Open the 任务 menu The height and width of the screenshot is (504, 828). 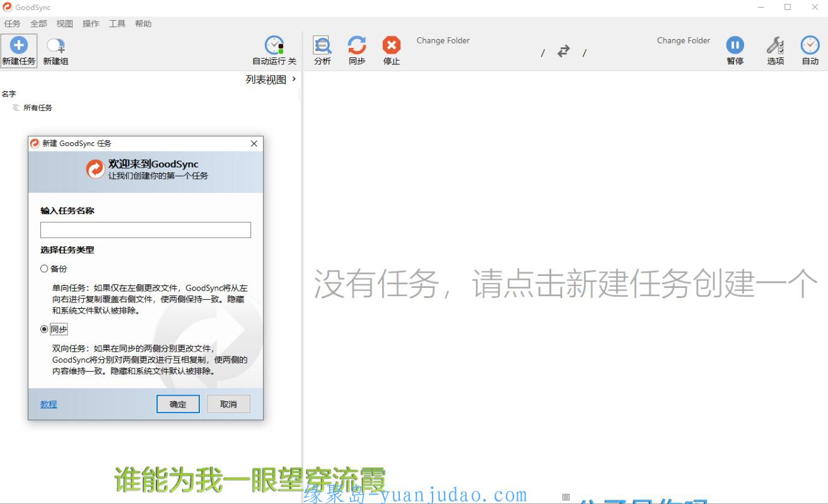[x=12, y=23]
